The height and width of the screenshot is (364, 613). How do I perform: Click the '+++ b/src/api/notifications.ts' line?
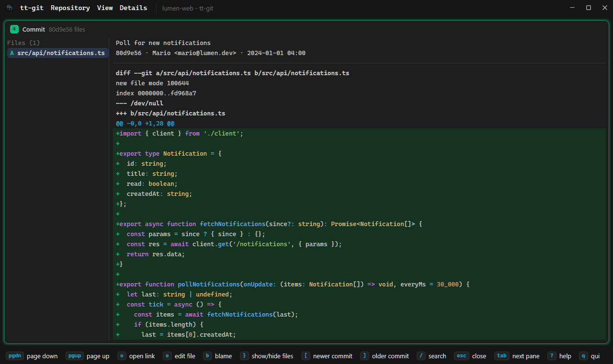170,114
